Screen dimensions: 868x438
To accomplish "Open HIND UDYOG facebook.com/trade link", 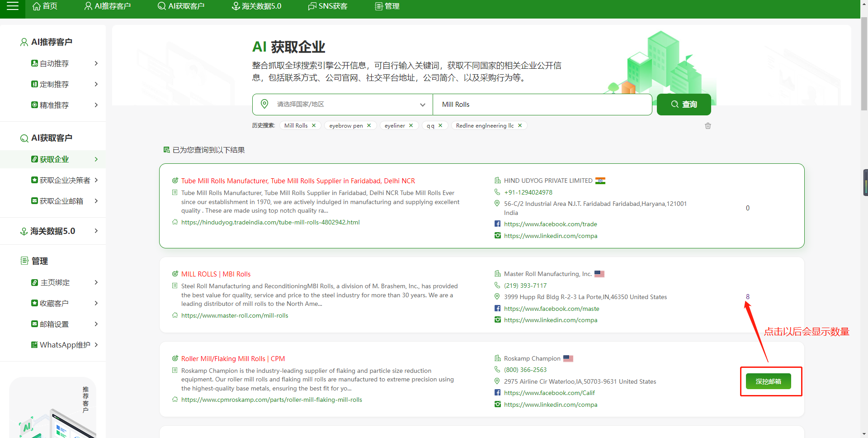I will [550, 224].
